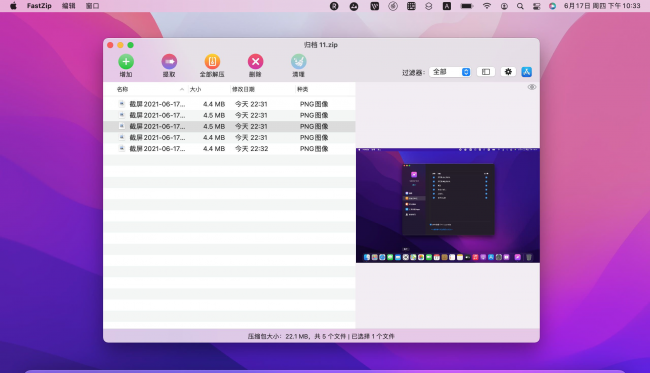Open the 窗口 menu

pos(92,6)
